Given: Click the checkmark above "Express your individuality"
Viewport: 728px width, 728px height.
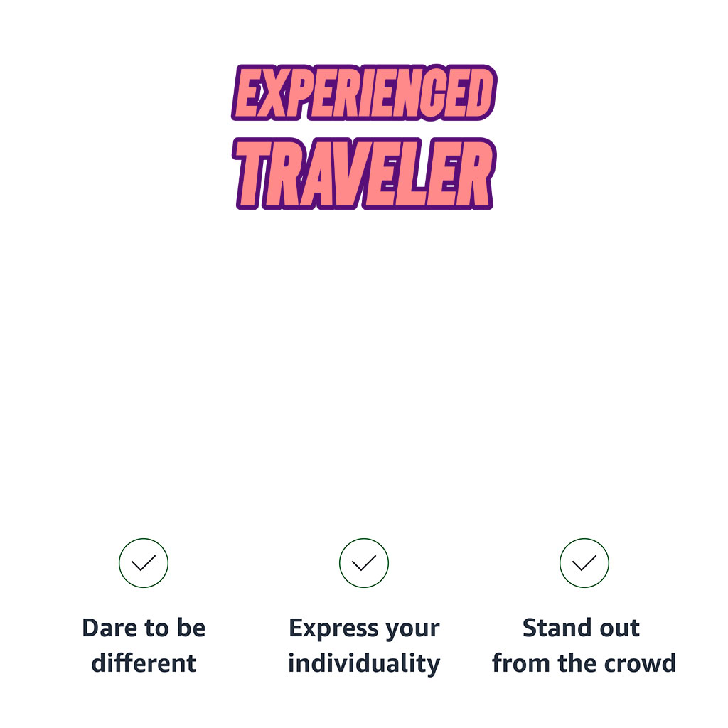Looking at the screenshot, I should pos(364,563).
